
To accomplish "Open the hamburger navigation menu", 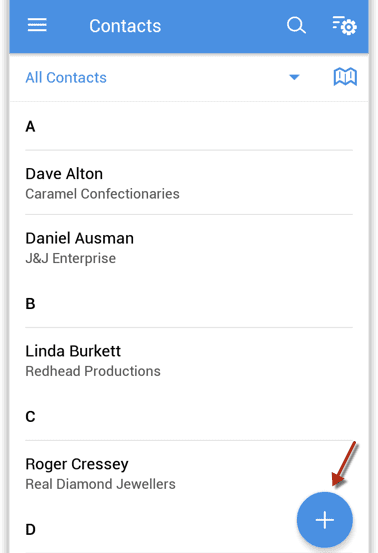I will [x=37, y=25].
